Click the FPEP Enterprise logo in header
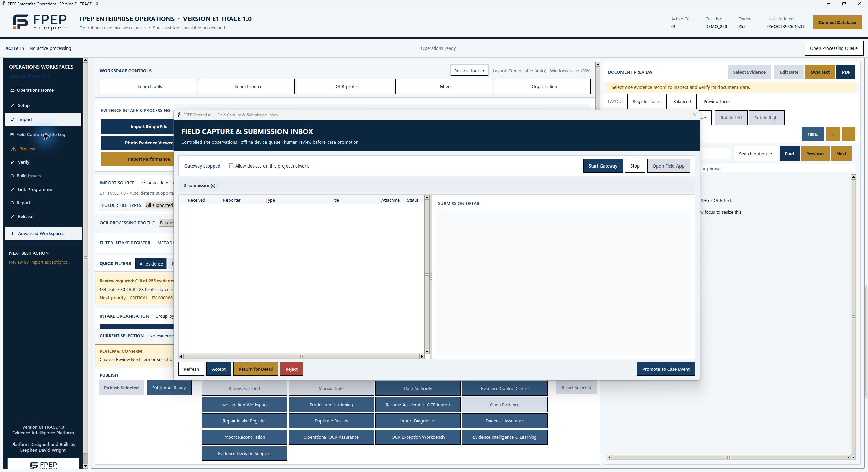Viewport: 868px width, 472px height. 39,22
